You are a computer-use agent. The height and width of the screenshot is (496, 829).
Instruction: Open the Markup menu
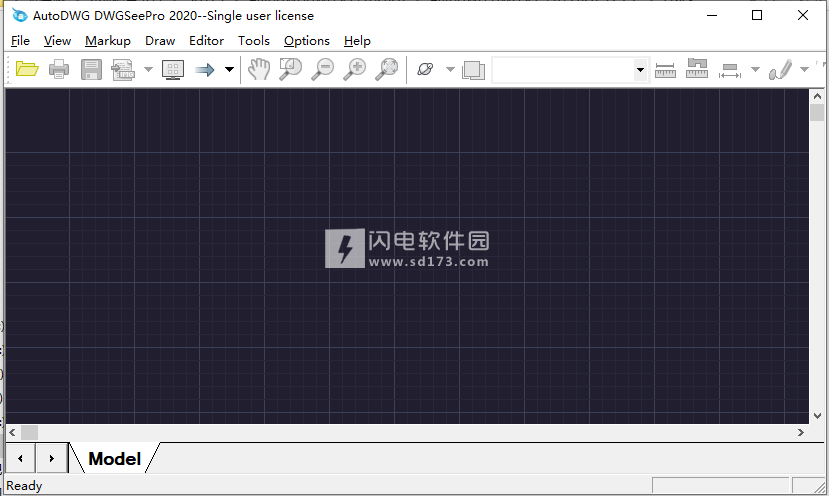[x=108, y=41]
